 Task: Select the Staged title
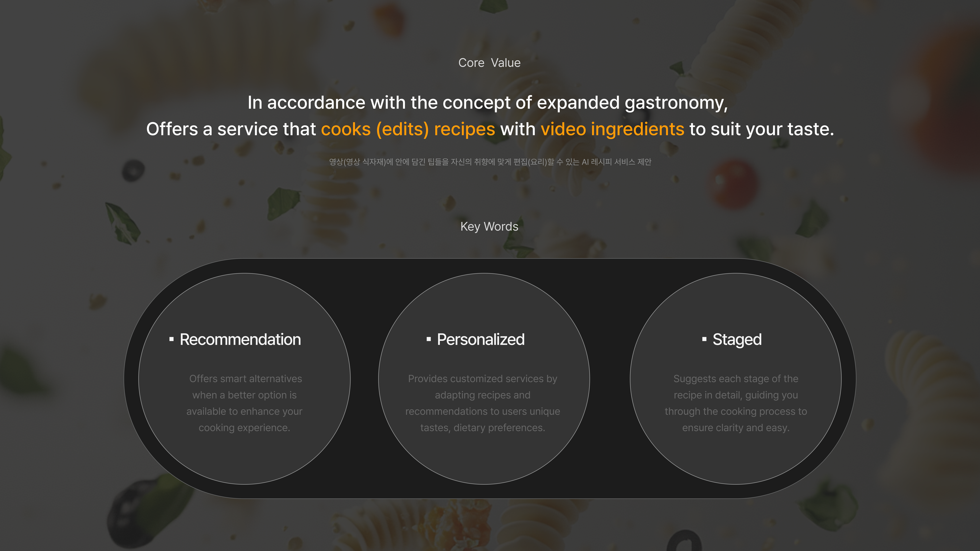[x=737, y=340]
